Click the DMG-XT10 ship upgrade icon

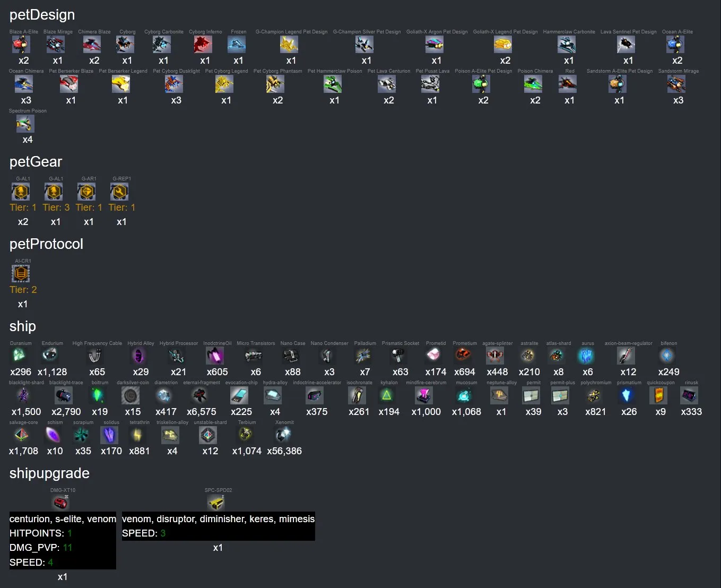coord(60,503)
